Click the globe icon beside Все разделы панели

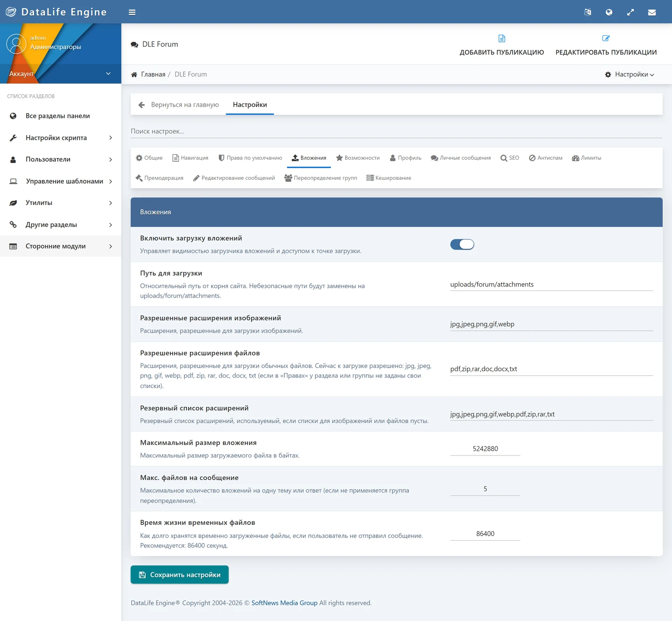[13, 116]
